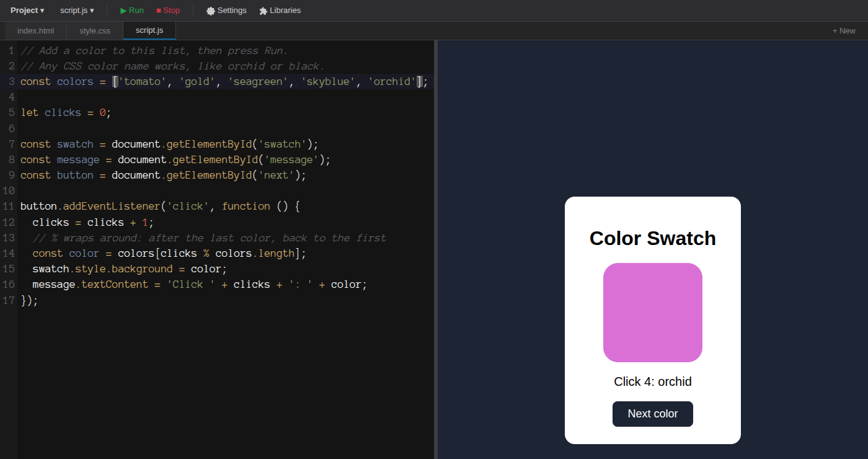This screenshot has height=459, width=868.
Task: Click the 'let clicks = 0;' line
Action: point(66,112)
